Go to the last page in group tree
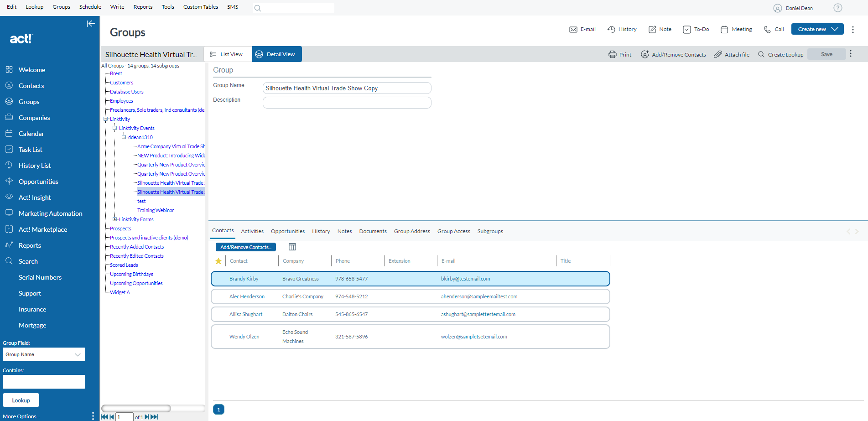Viewport: 868px width, 421px height. [x=154, y=417]
